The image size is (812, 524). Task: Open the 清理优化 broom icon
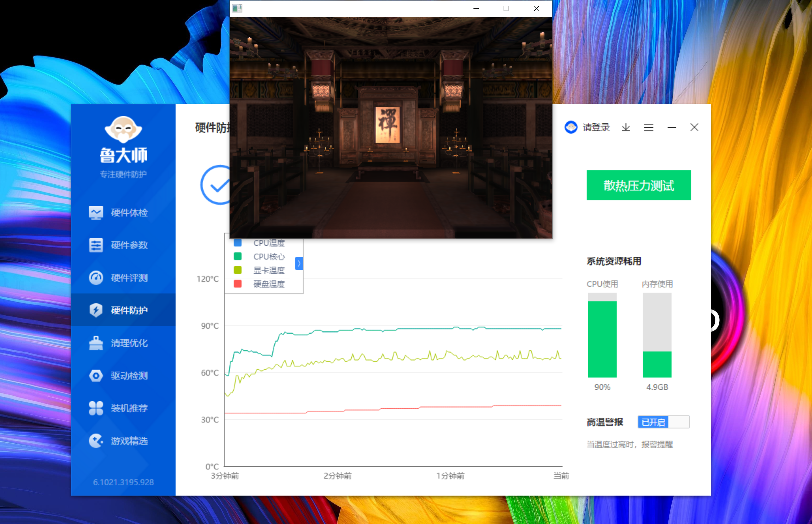click(96, 343)
